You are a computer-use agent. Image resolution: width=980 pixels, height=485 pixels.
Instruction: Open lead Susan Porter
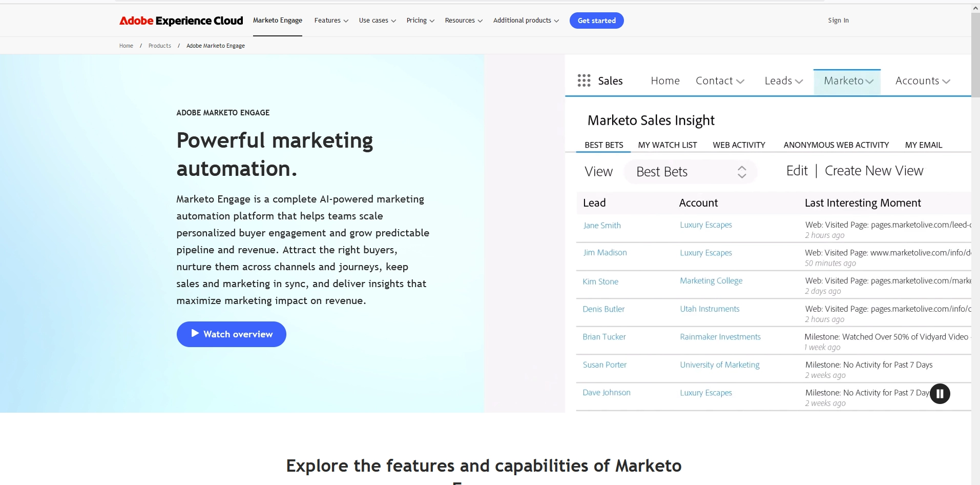(x=604, y=365)
